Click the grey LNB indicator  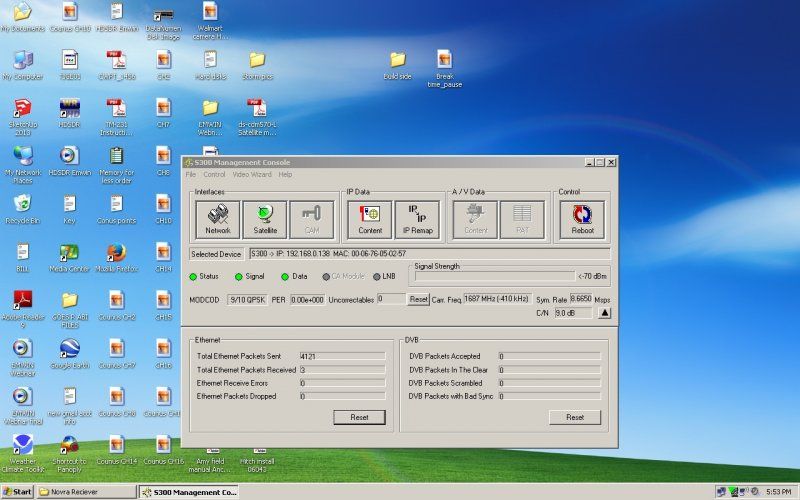click(377, 277)
